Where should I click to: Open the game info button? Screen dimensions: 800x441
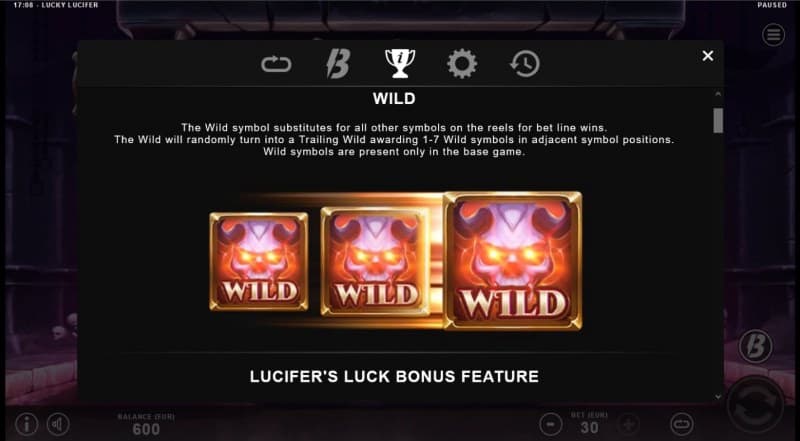click(x=26, y=424)
